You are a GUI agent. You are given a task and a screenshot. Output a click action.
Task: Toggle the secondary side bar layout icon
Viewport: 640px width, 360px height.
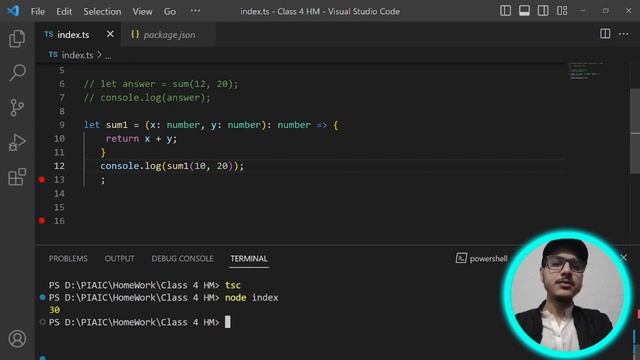[543, 11]
